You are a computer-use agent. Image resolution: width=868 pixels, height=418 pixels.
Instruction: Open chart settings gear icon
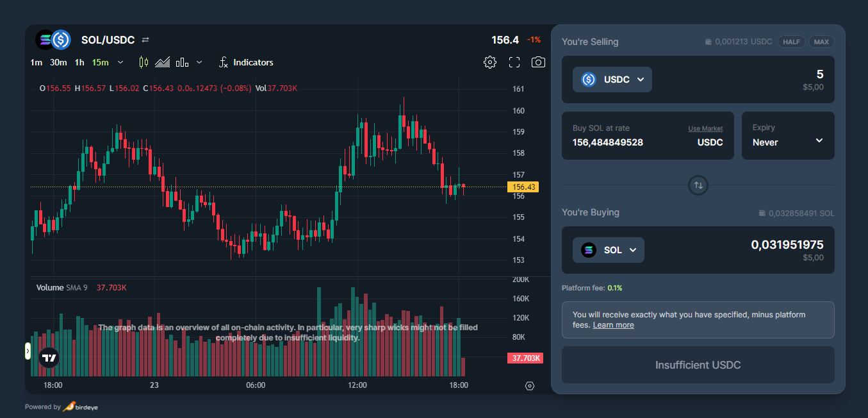490,62
